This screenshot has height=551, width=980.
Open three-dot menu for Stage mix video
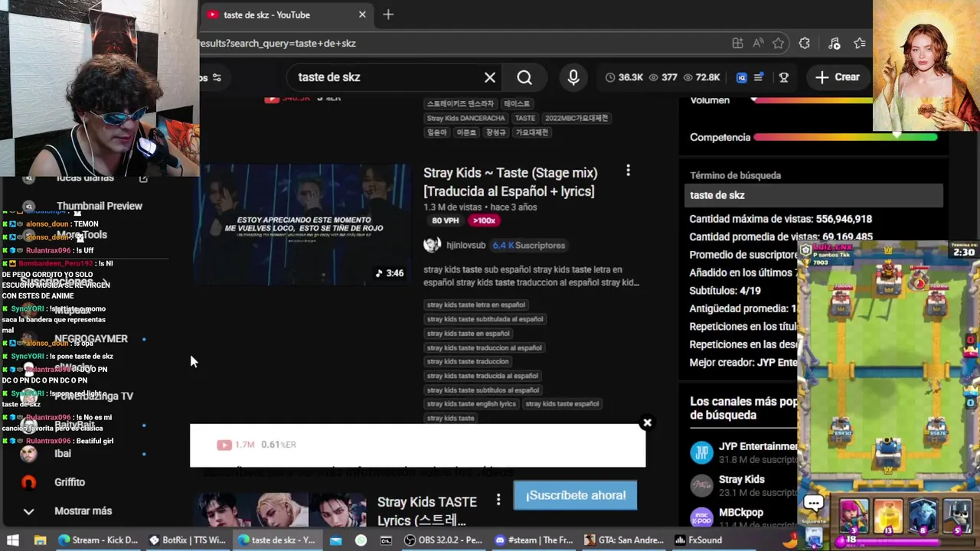pos(628,171)
